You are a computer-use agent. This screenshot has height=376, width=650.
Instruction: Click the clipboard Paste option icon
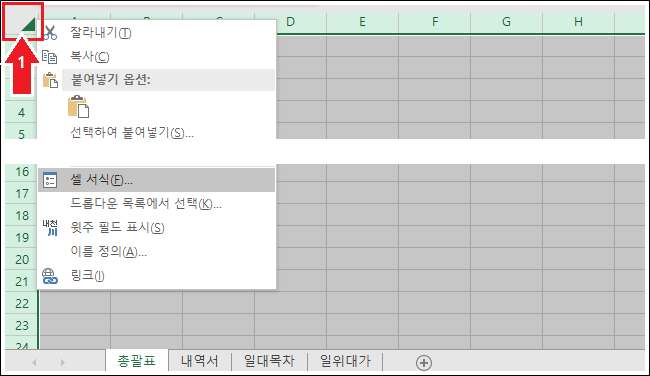(78, 107)
